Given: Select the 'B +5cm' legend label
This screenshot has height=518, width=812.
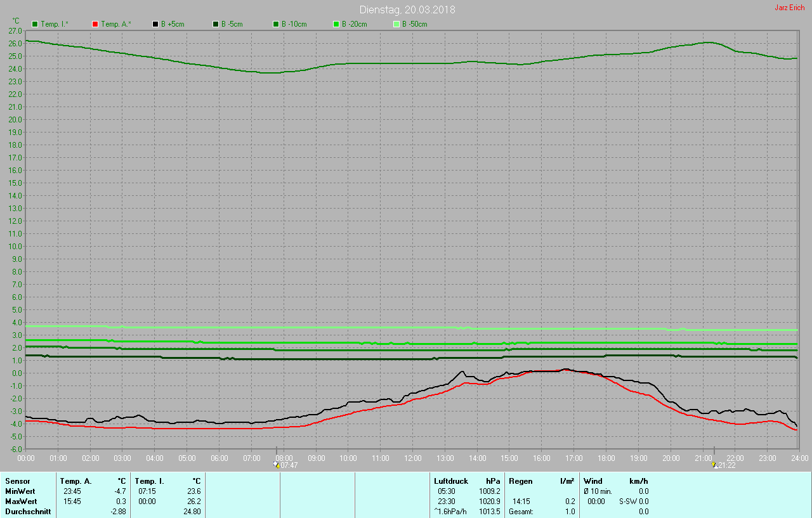Looking at the screenshot, I should coord(173,24).
